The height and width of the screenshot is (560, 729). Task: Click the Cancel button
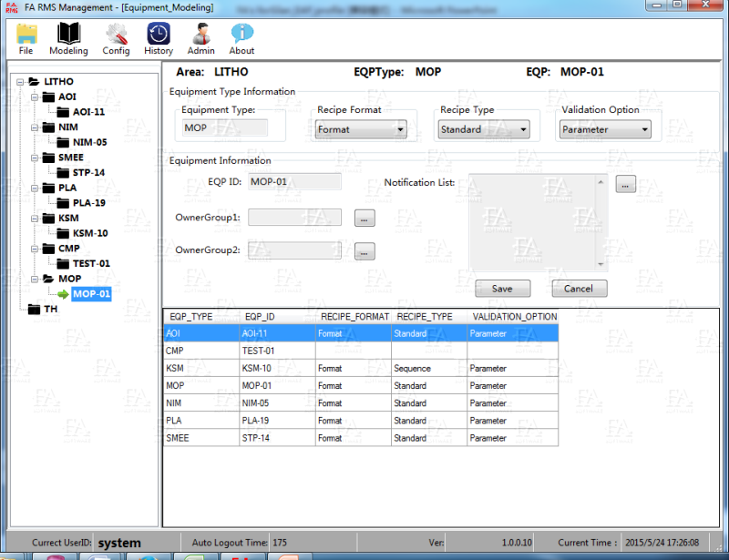click(x=579, y=289)
